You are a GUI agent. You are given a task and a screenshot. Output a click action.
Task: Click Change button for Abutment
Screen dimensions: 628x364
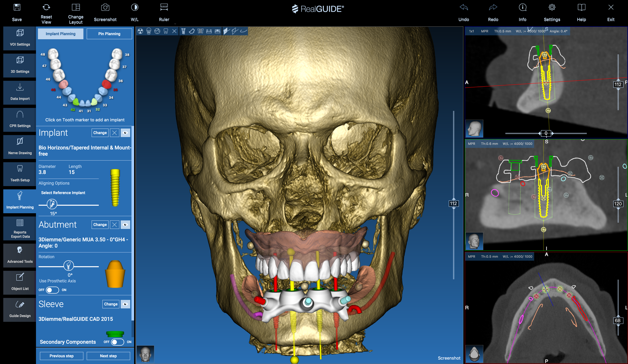point(100,225)
